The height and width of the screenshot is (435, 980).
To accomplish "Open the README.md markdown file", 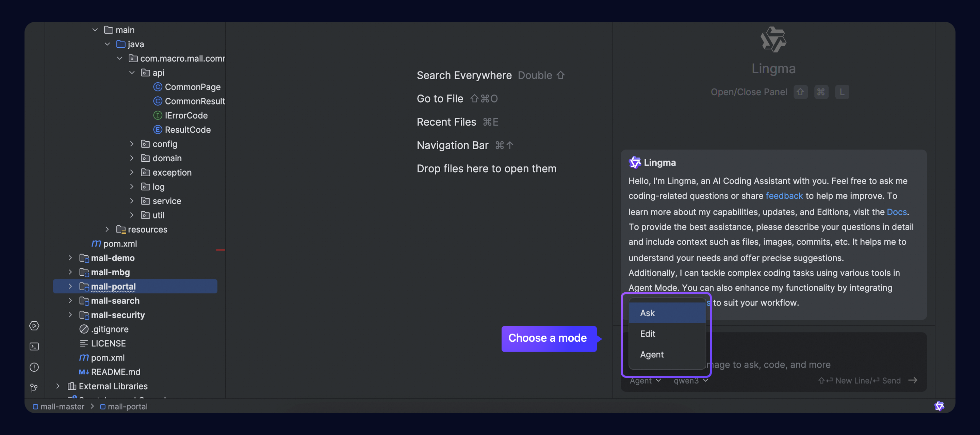I will [115, 372].
